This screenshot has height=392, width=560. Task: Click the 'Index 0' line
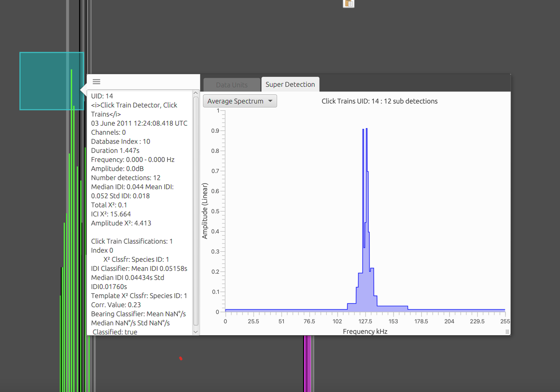tap(102, 250)
